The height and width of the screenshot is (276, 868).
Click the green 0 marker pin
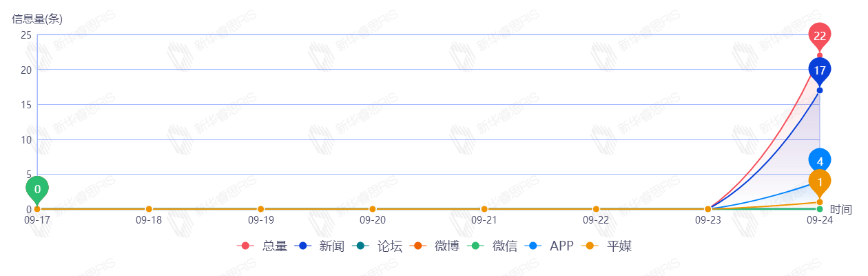click(x=37, y=188)
